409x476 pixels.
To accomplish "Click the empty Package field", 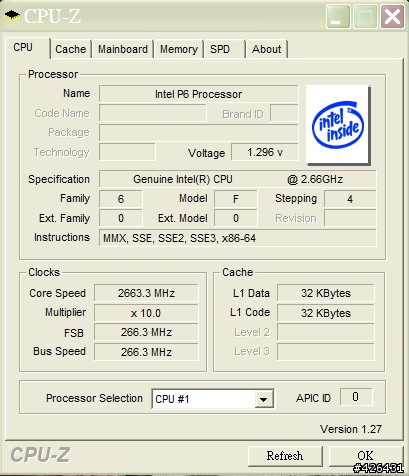I will (x=198, y=133).
